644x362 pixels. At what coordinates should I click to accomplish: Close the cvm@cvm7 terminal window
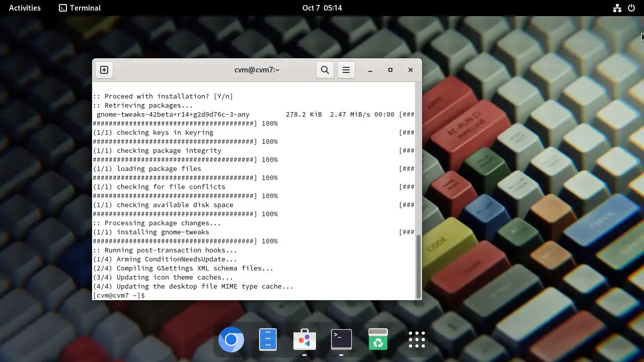click(411, 70)
